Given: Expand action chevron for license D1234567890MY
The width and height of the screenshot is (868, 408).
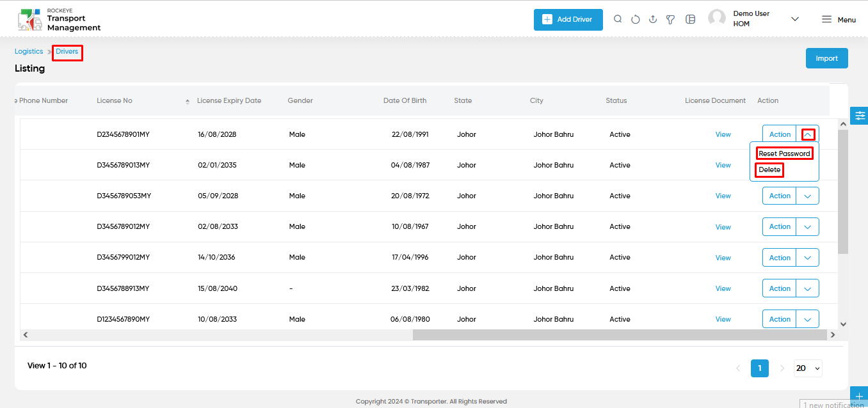Looking at the screenshot, I should 807,319.
